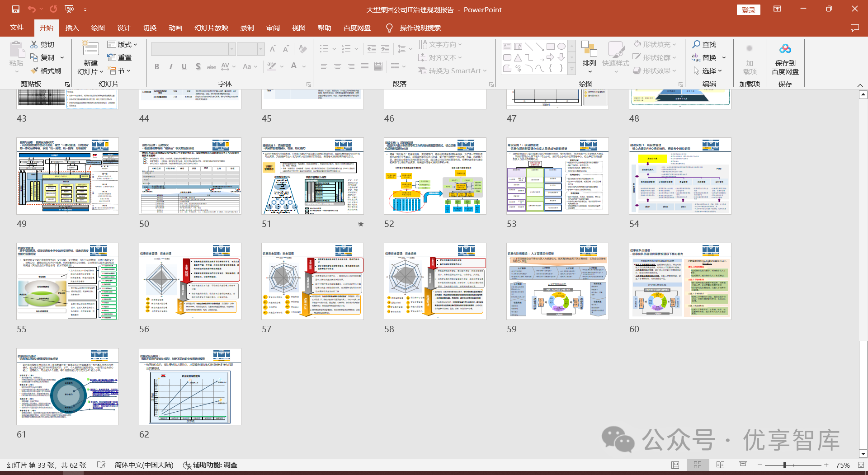Adjust the zoom slider handle
The width and height of the screenshot is (868, 475).
[x=785, y=465]
